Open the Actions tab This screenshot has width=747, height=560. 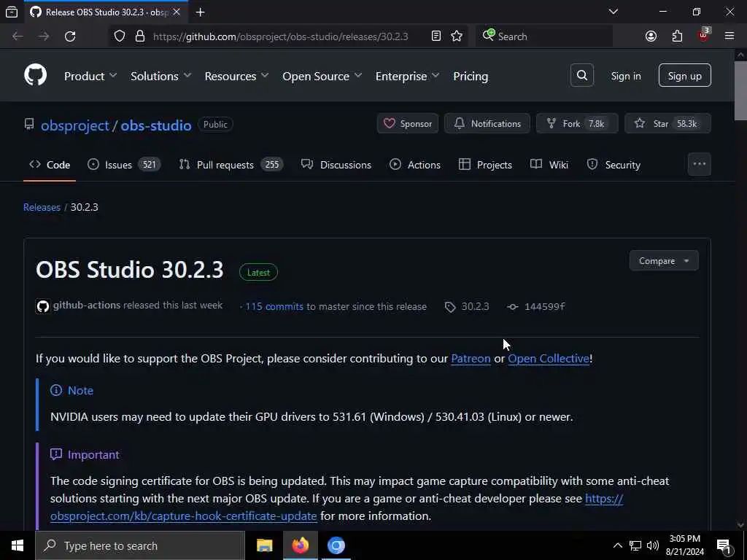(415, 165)
